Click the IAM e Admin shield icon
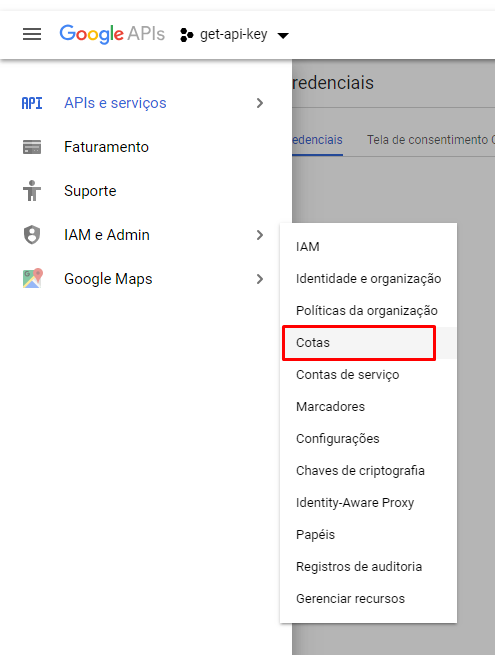 click(32, 235)
